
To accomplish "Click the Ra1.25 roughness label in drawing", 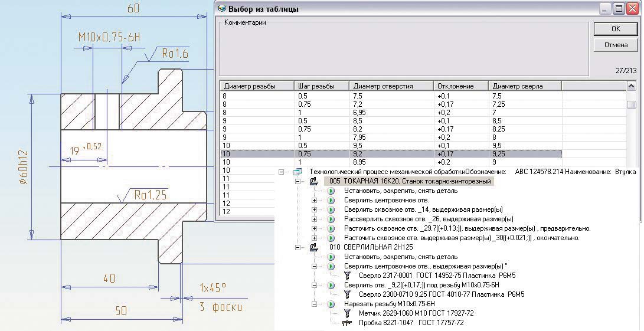I will tap(151, 195).
